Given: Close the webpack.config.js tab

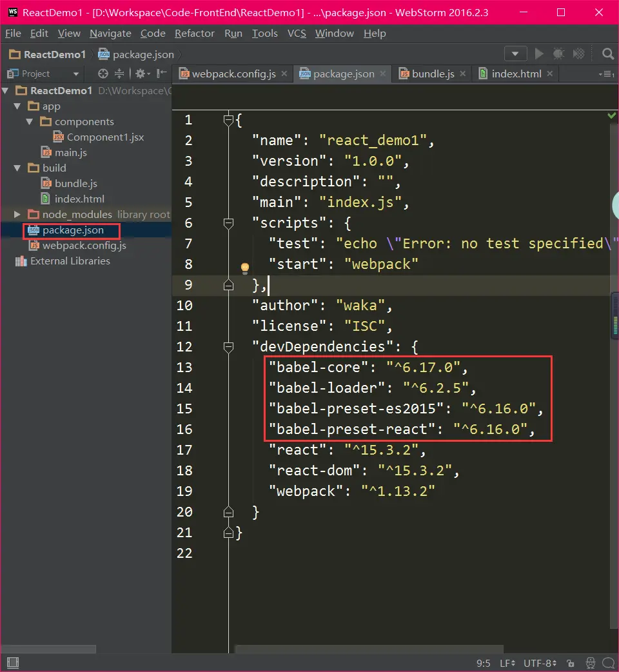Looking at the screenshot, I should click(x=284, y=74).
